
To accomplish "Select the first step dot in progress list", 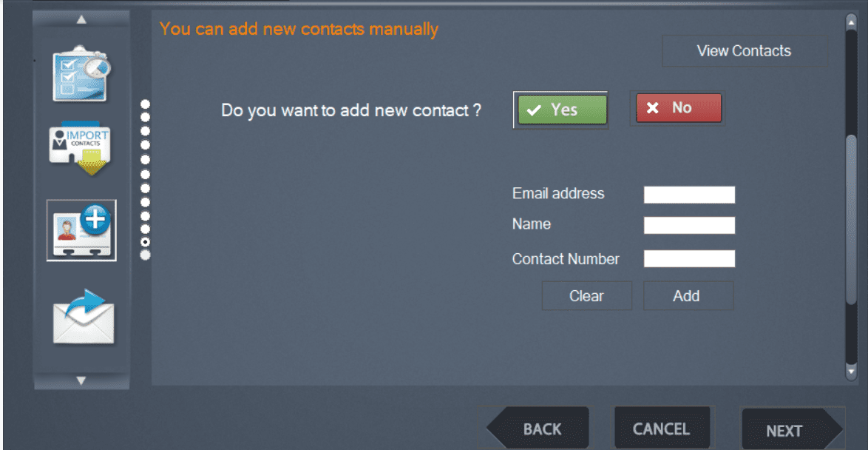I will pyautogui.click(x=145, y=104).
